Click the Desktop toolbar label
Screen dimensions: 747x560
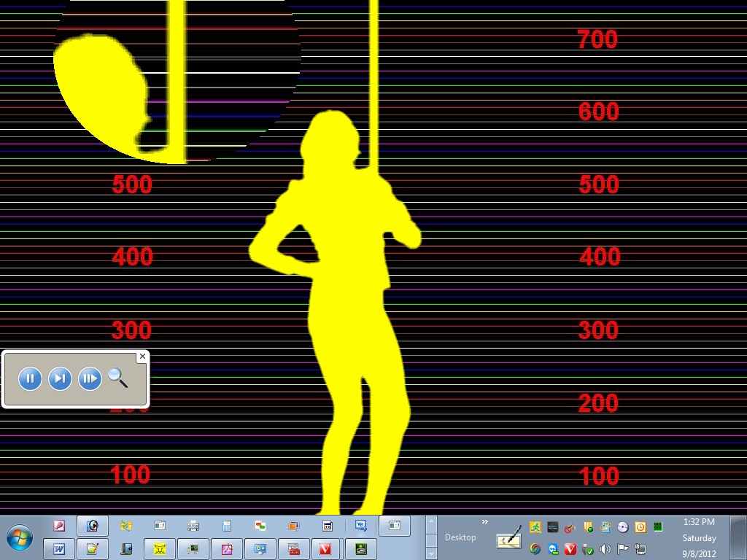[x=460, y=537]
